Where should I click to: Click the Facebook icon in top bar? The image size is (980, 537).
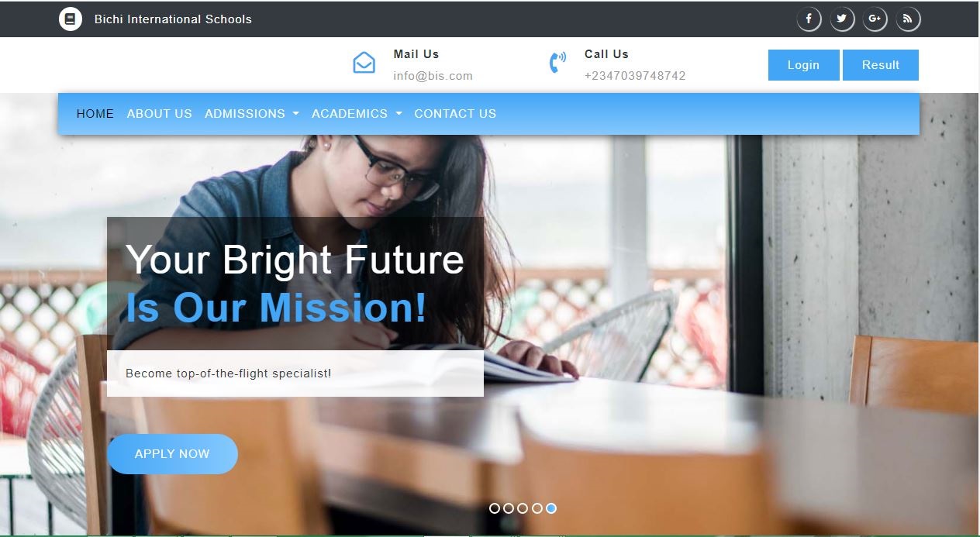click(809, 19)
